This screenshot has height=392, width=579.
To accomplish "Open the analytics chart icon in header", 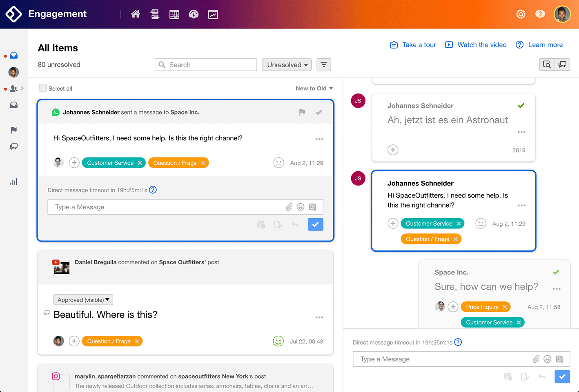I will tap(213, 14).
